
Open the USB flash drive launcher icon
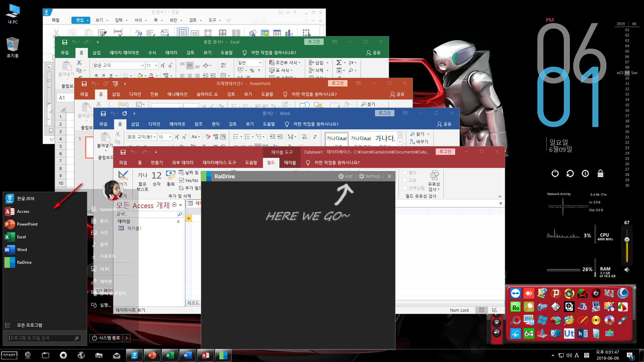click(623, 320)
